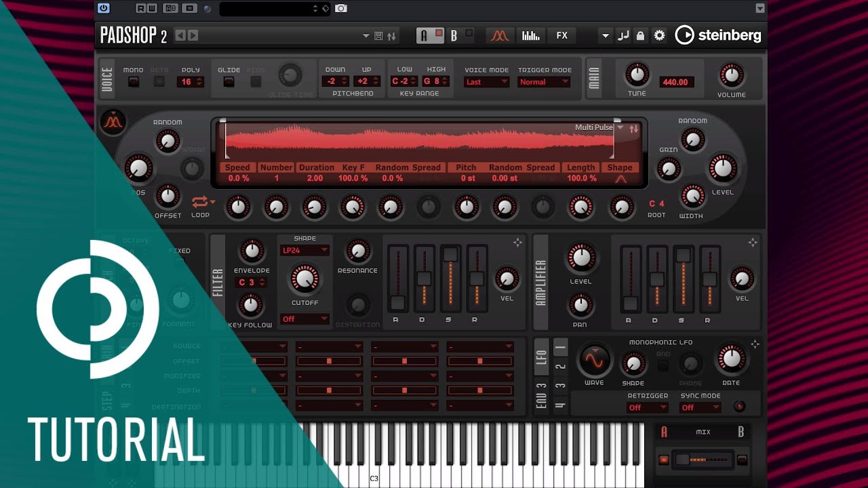Enable Read automation (R) button
This screenshot has width=868, height=488.
[x=140, y=8]
